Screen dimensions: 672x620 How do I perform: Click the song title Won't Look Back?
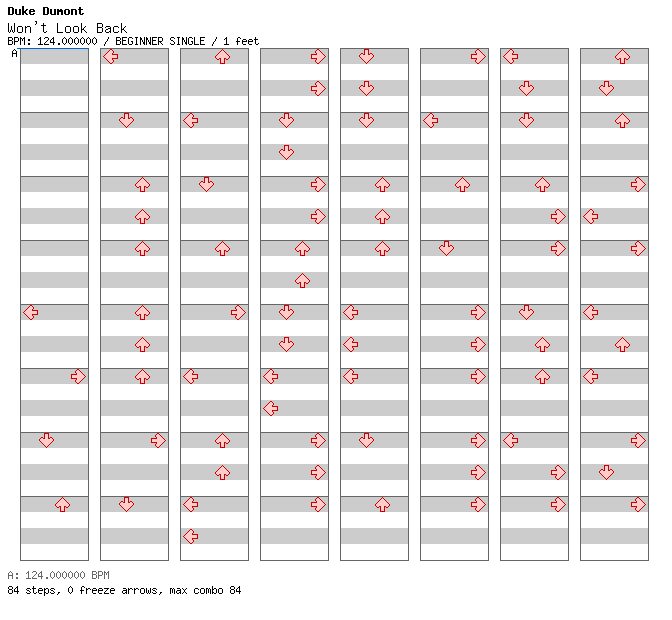[x=67, y=28]
